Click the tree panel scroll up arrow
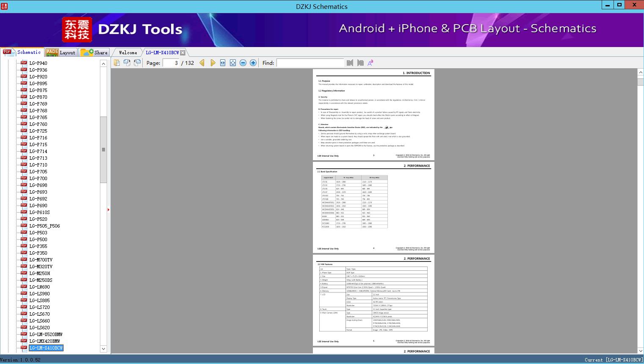Image resolution: width=644 pixels, height=364 pixels. click(x=103, y=64)
